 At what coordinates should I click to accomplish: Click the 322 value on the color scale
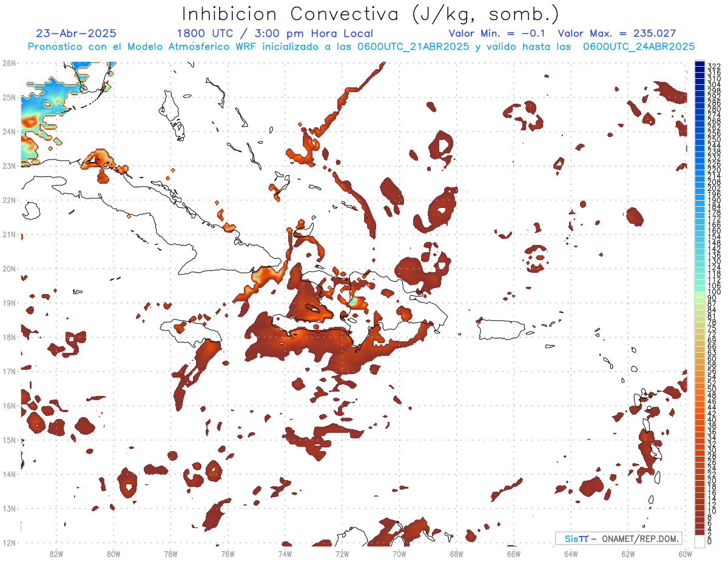pos(713,66)
